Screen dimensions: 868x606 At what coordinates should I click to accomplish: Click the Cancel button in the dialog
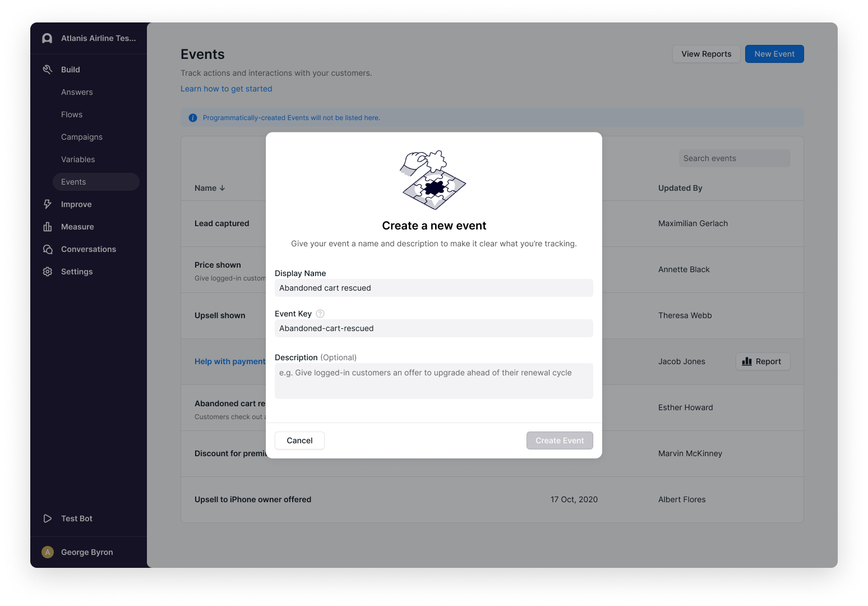click(x=299, y=440)
